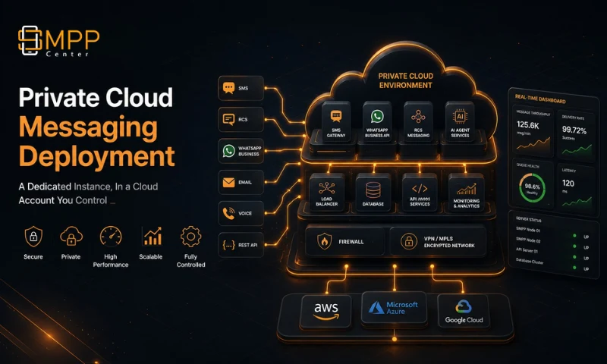Open the AI Agent Services tile

pyautogui.click(x=460, y=121)
